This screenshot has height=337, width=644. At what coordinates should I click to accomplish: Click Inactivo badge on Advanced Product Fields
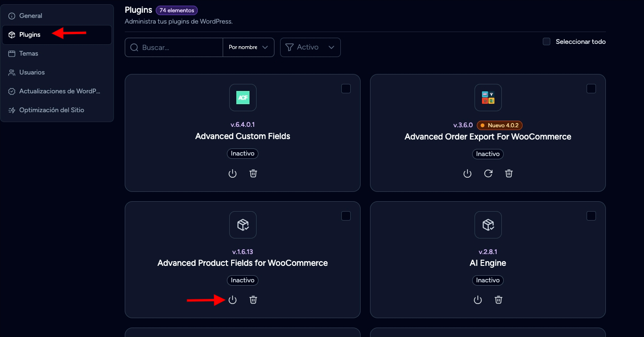point(243,280)
